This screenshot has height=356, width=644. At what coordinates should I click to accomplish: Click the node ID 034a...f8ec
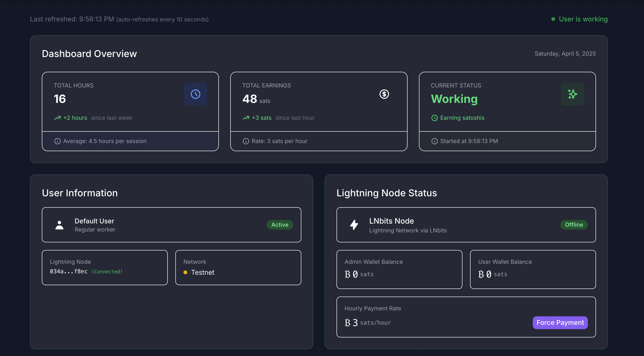click(x=69, y=271)
